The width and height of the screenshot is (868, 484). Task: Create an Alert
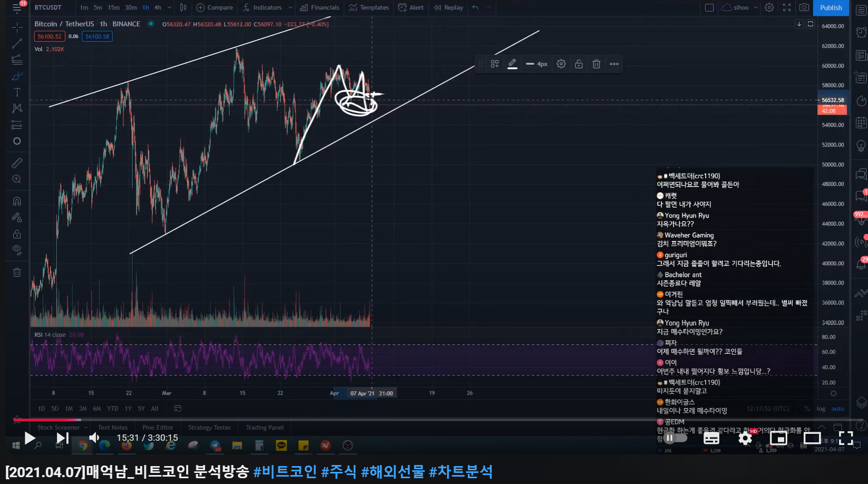(x=411, y=7)
